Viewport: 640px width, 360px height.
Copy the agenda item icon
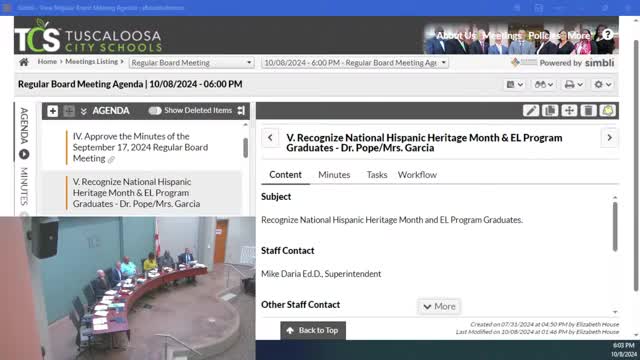coord(550,111)
